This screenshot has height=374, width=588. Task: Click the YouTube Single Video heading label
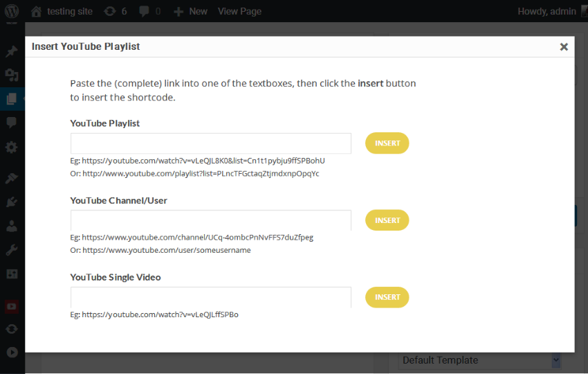point(115,277)
